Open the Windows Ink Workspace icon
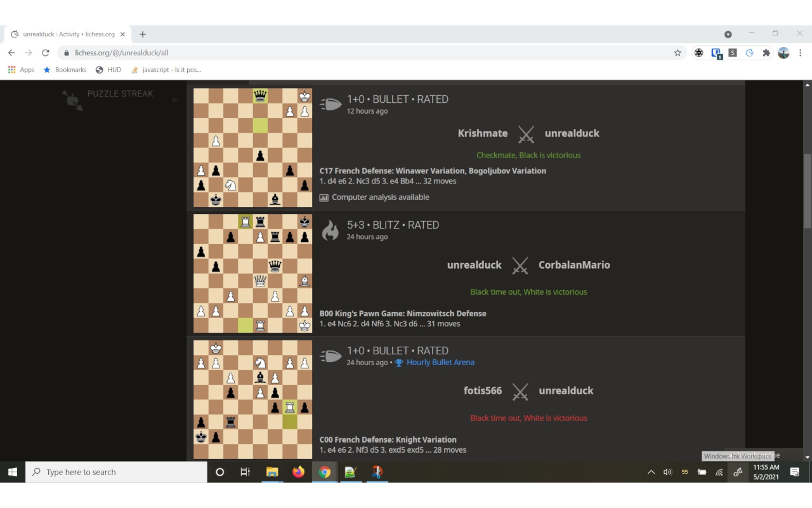The width and height of the screenshot is (812, 508). (x=738, y=472)
